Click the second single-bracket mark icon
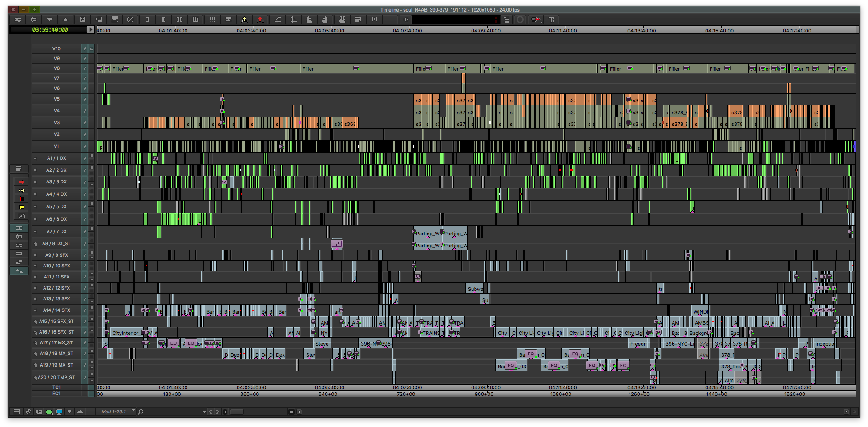This screenshot has width=868, height=427. coord(163,20)
